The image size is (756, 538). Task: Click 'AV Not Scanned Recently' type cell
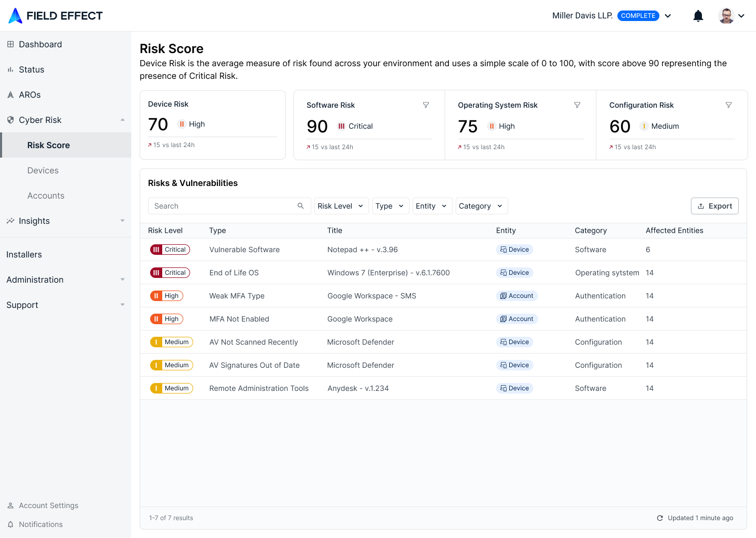(x=254, y=342)
